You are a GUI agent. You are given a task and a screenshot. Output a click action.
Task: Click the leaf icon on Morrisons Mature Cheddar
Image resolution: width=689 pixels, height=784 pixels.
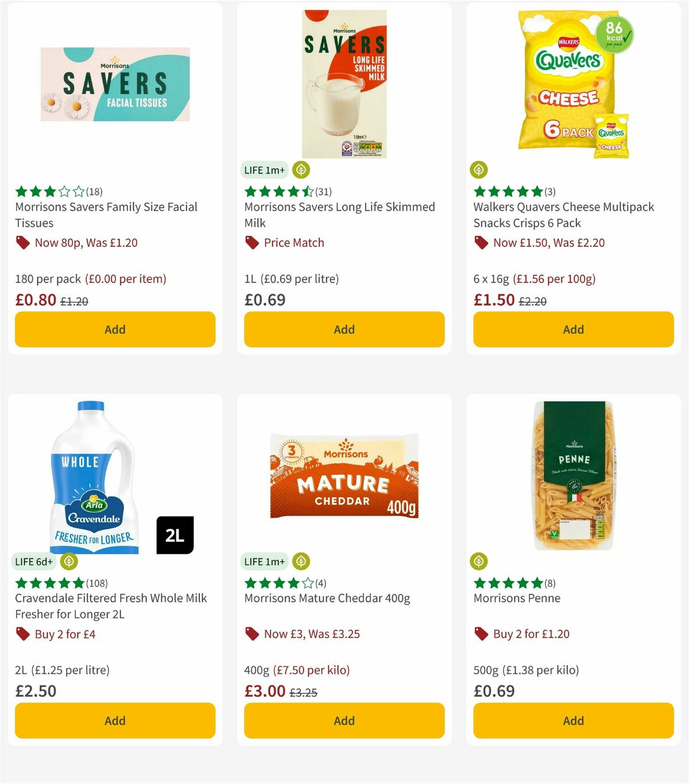pyautogui.click(x=301, y=561)
